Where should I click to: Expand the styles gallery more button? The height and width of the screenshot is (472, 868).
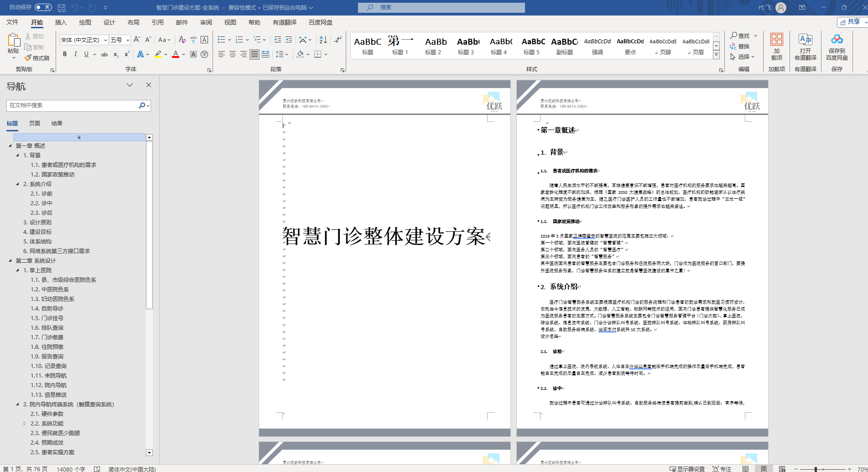[717, 55]
